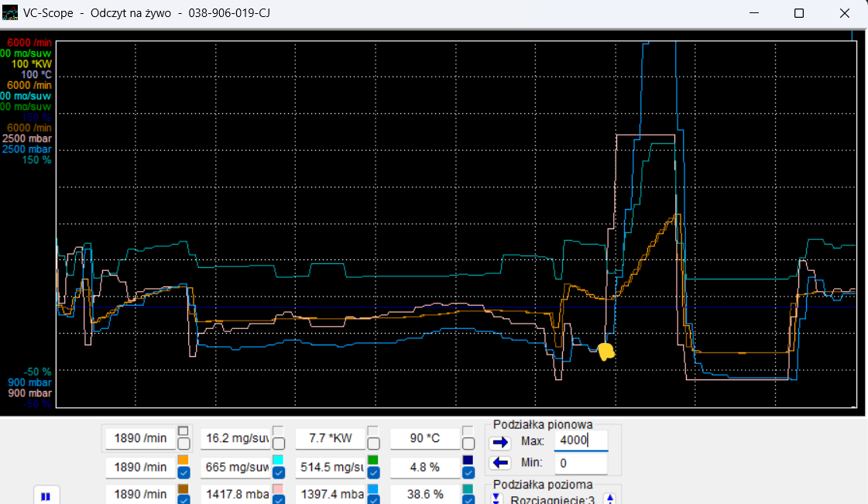Click the pink swatch beside 1417.8 mbar
This screenshot has height=504, width=868.
tap(278, 489)
